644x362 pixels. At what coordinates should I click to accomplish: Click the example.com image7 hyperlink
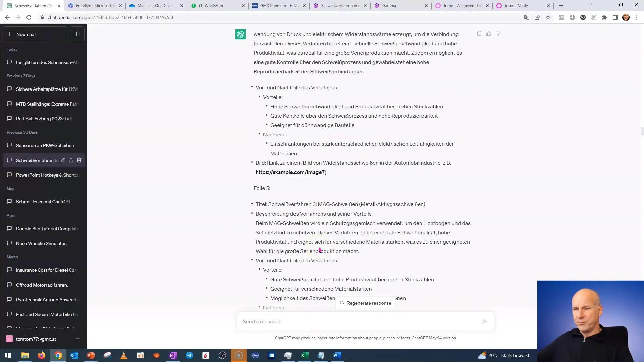(290, 172)
